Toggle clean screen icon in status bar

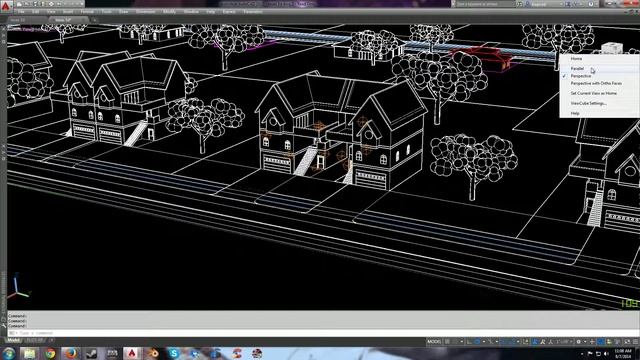tap(627, 342)
